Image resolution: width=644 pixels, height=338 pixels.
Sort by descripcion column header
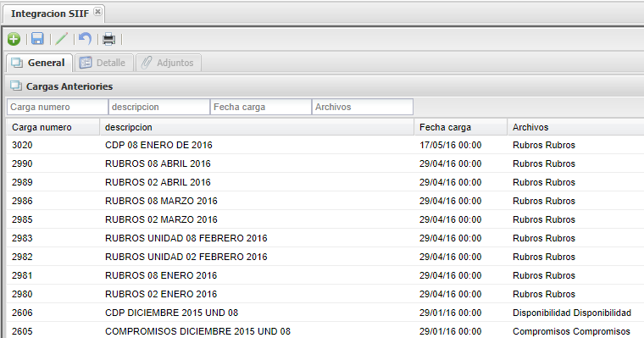coord(257,127)
